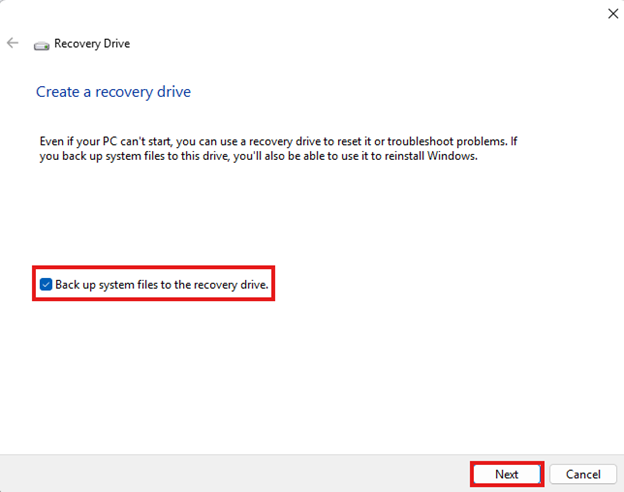This screenshot has height=492, width=624.
Task: Go back with the arrow icon
Action: coord(13,43)
